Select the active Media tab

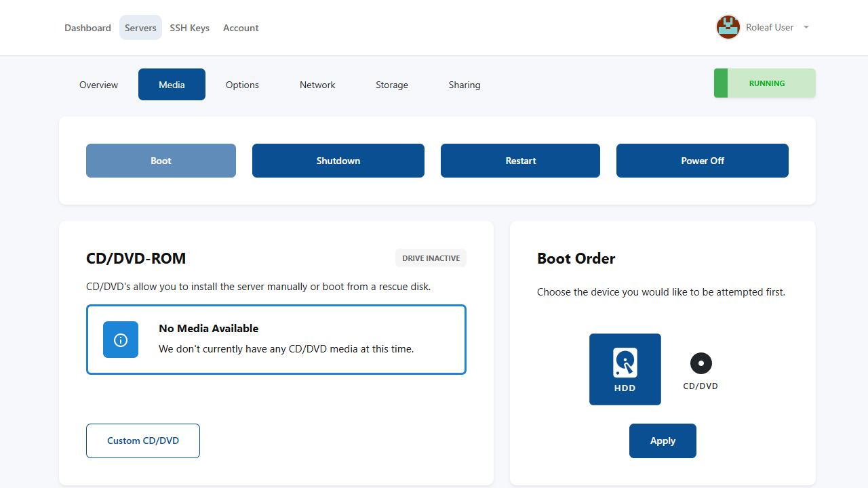coord(172,85)
